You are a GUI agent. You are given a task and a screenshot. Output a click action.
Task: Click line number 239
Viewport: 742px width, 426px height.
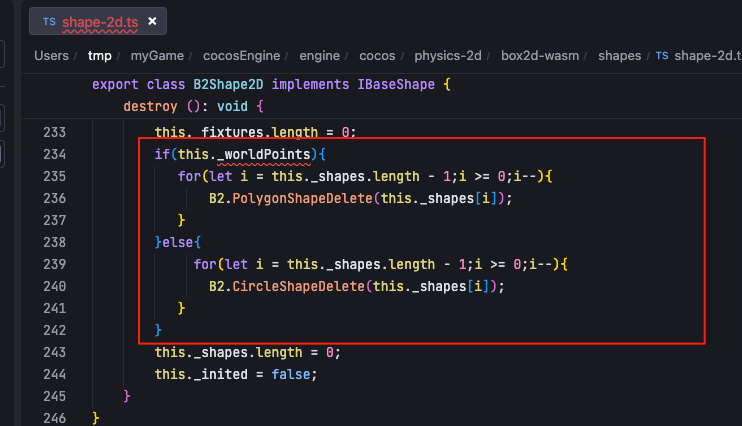pos(54,264)
